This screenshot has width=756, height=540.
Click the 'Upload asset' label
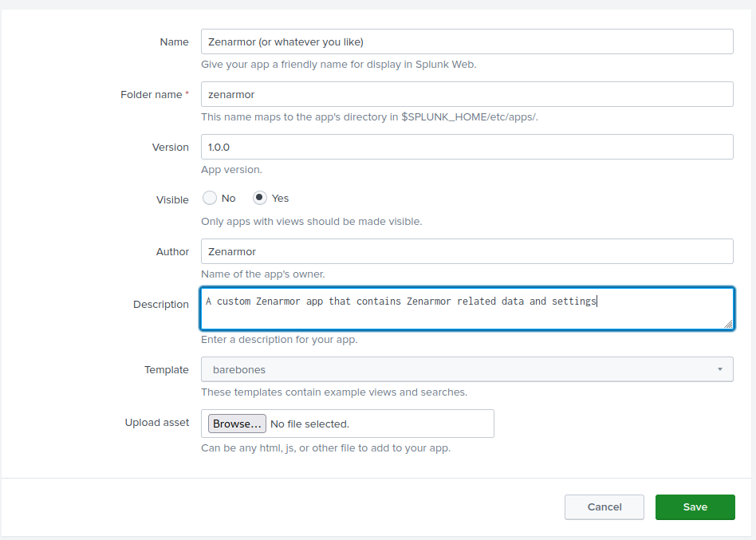(156, 423)
